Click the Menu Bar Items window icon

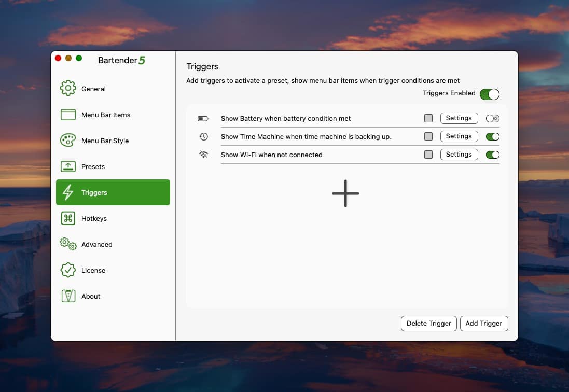tap(68, 115)
